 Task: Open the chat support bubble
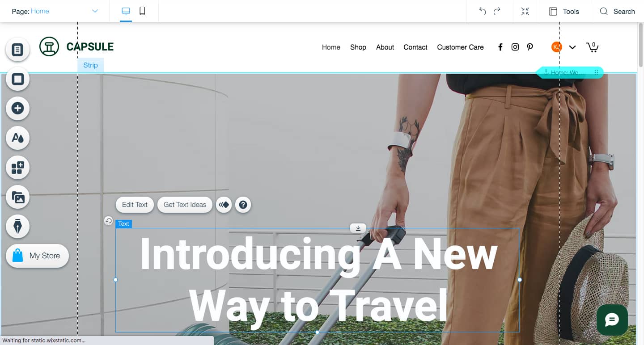612,320
